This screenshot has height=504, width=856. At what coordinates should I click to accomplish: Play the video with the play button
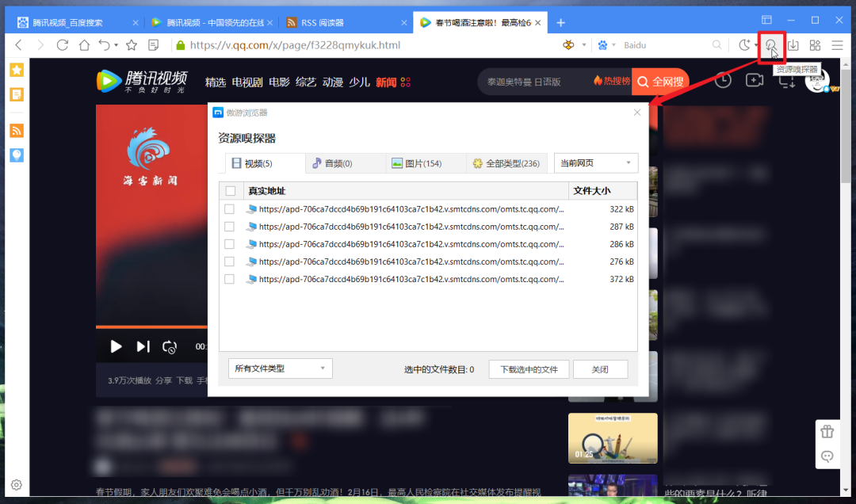116,346
